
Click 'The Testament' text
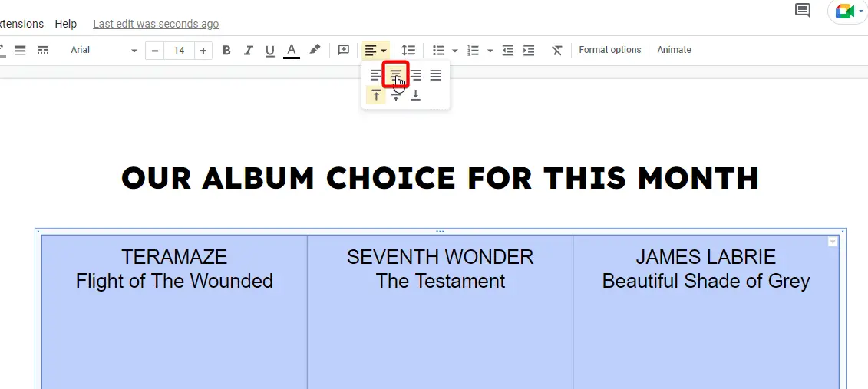[x=440, y=281]
